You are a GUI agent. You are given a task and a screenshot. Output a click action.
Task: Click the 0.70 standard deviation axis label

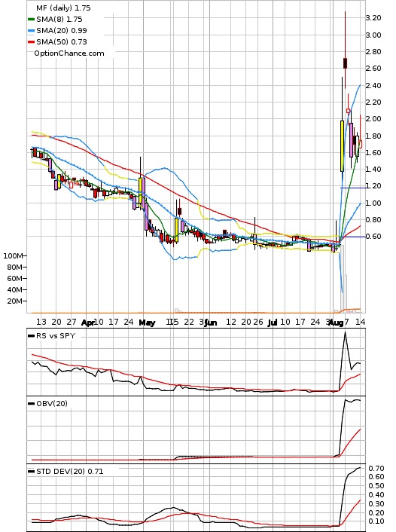376,469
